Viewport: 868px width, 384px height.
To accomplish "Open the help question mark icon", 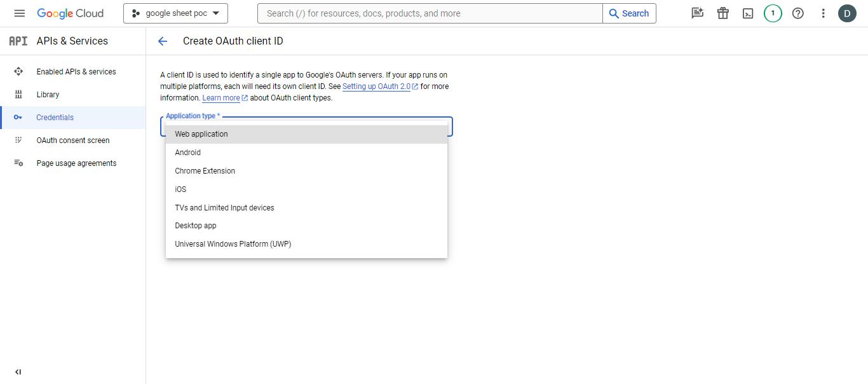I will point(798,13).
